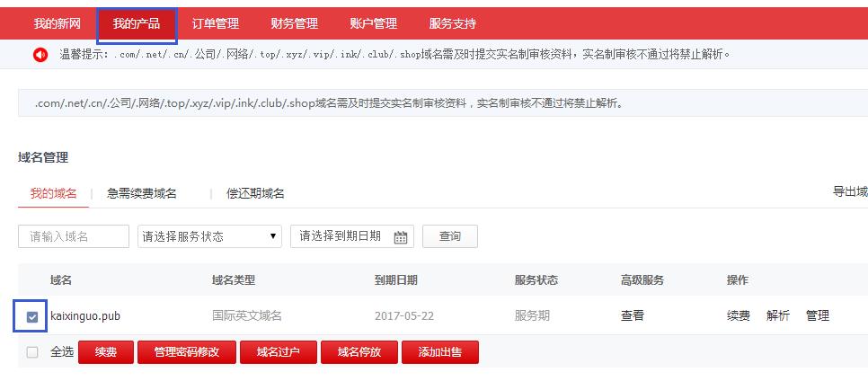The height and width of the screenshot is (390, 868).
Task: Open the 我的产品 menu
Action: 137,24
